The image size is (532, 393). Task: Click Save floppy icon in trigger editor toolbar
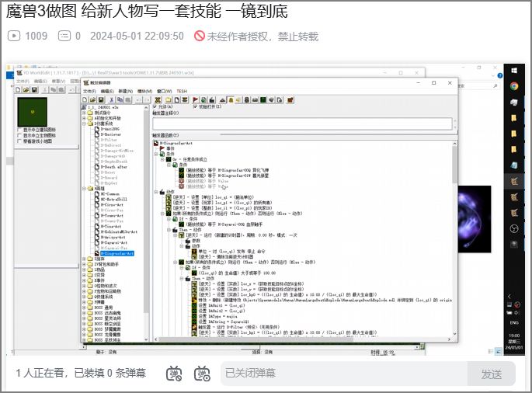coord(101,99)
